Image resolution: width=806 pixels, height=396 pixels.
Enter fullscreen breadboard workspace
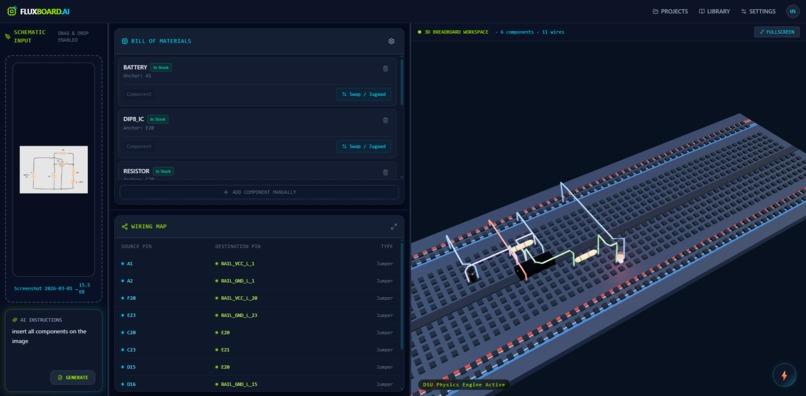click(777, 32)
